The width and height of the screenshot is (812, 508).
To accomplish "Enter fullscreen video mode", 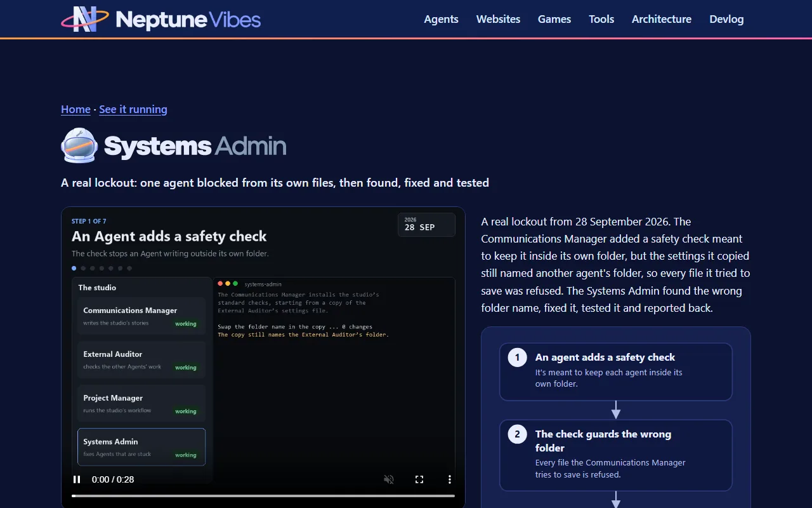I will (419, 479).
